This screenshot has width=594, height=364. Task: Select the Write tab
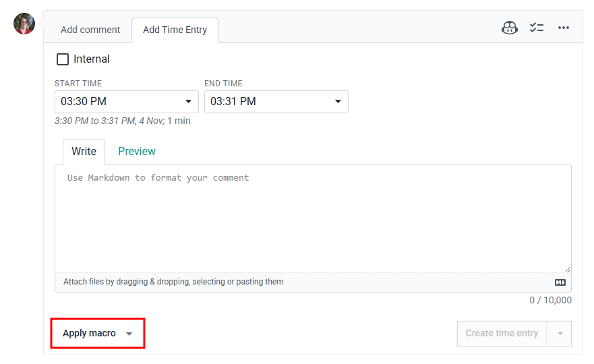84,152
